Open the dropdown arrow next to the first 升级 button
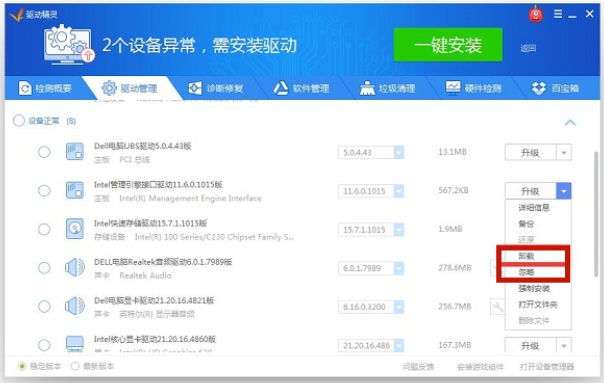The height and width of the screenshot is (383, 604). click(x=564, y=153)
